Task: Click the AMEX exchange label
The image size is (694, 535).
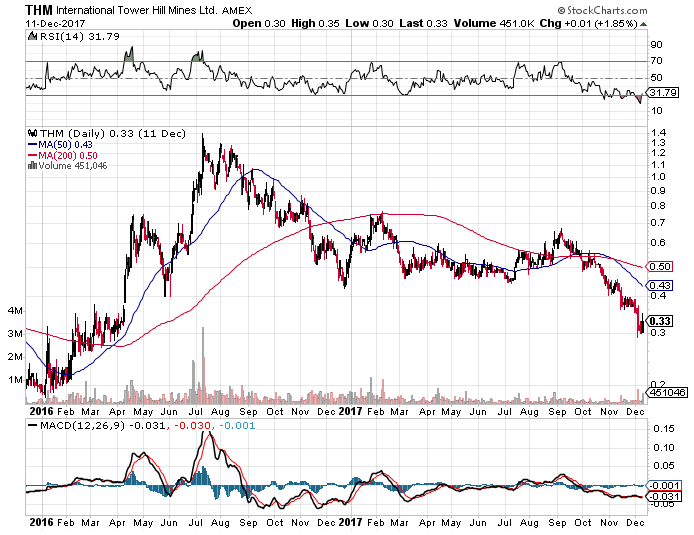Action: click(x=237, y=11)
